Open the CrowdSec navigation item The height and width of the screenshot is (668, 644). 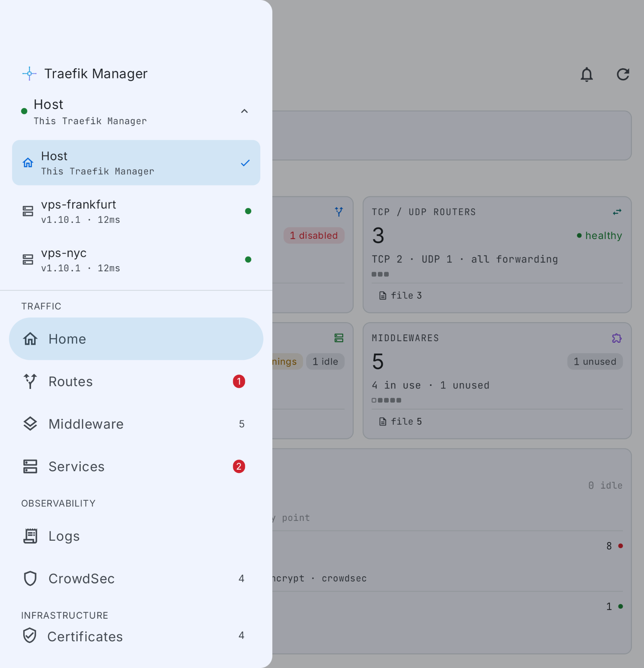[136, 579]
